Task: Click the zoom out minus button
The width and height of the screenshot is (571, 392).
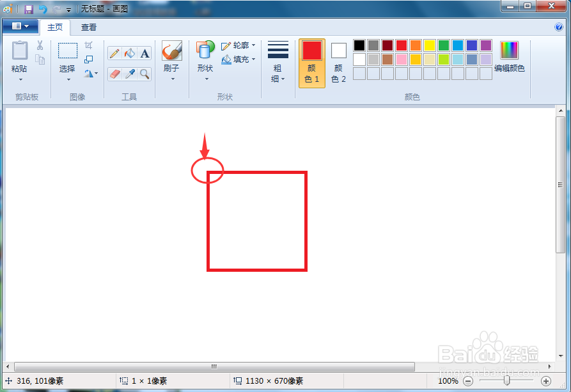Action: tap(468, 381)
